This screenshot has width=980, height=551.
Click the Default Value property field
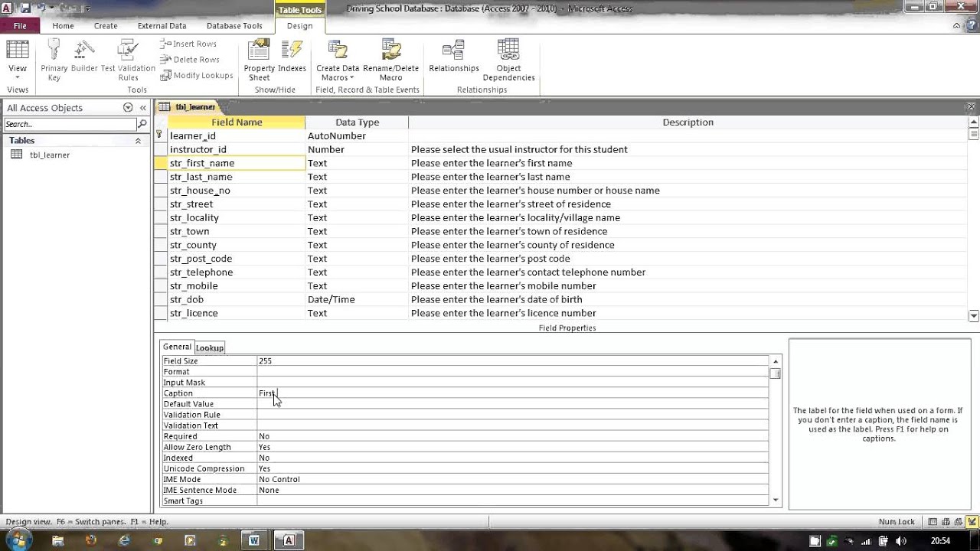pos(512,404)
